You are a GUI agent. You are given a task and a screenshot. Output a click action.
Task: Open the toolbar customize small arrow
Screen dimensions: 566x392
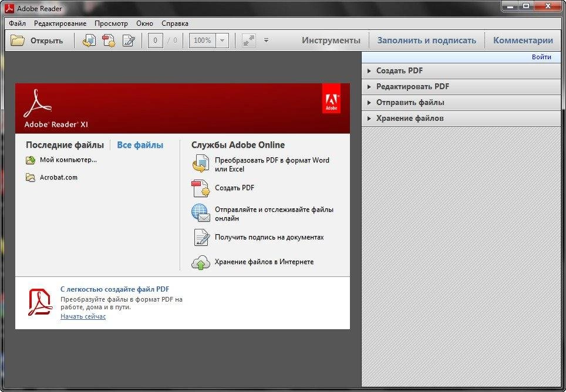tap(266, 40)
